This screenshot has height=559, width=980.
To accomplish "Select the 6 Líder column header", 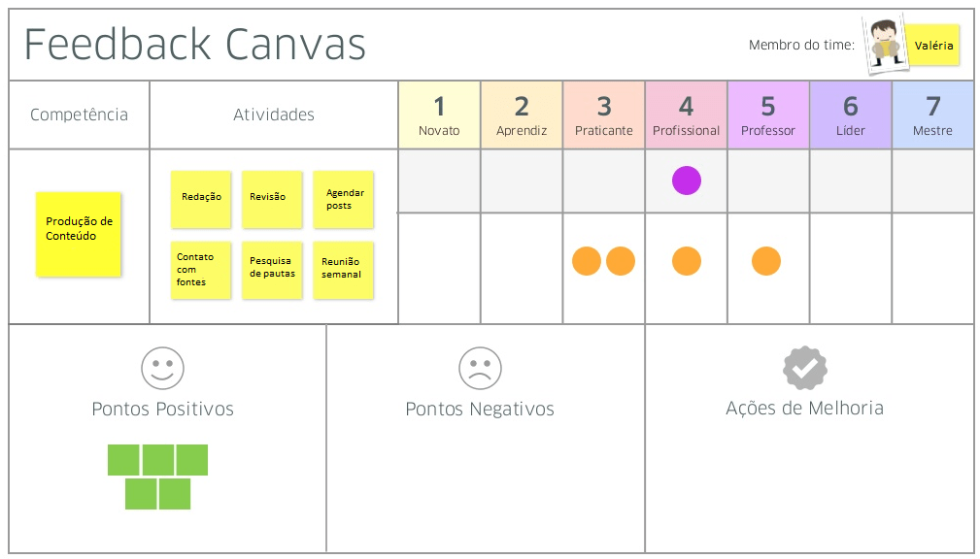I will coord(850,115).
